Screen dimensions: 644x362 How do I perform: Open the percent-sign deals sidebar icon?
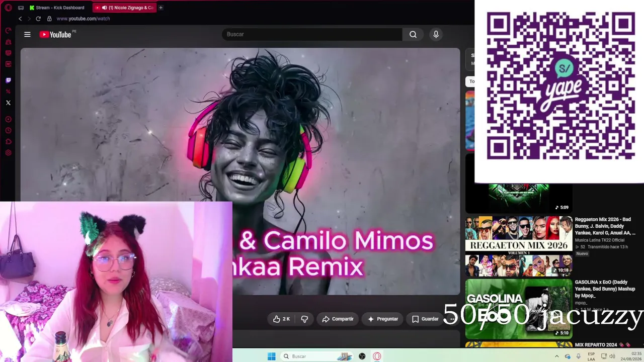[8, 92]
